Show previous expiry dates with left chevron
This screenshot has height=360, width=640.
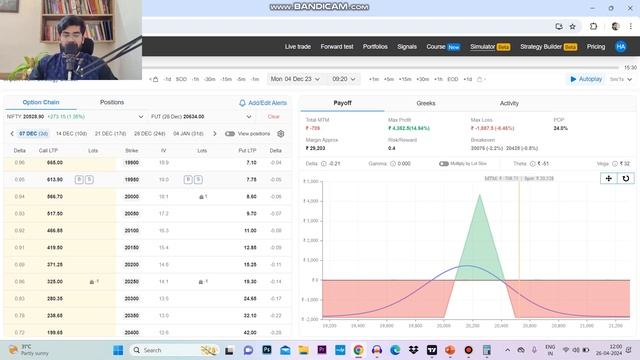12,133
